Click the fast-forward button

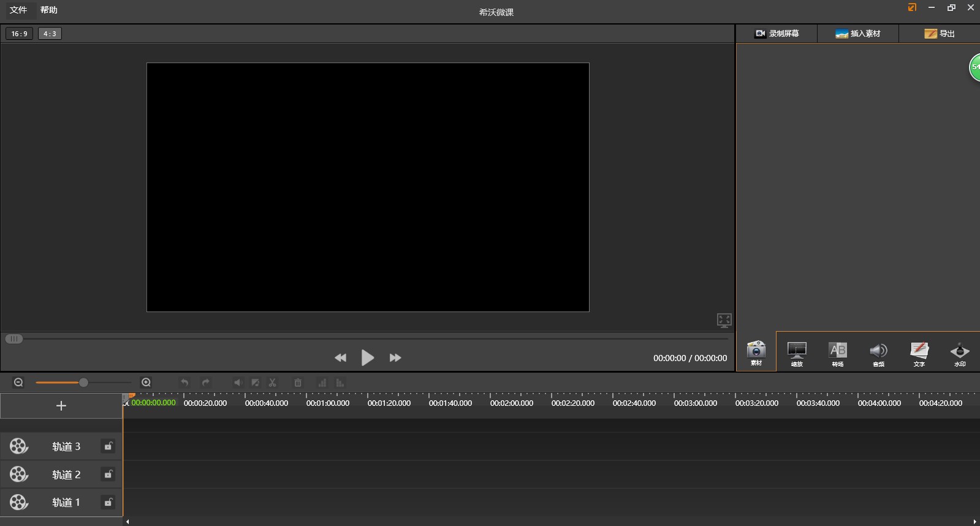[x=395, y=358]
